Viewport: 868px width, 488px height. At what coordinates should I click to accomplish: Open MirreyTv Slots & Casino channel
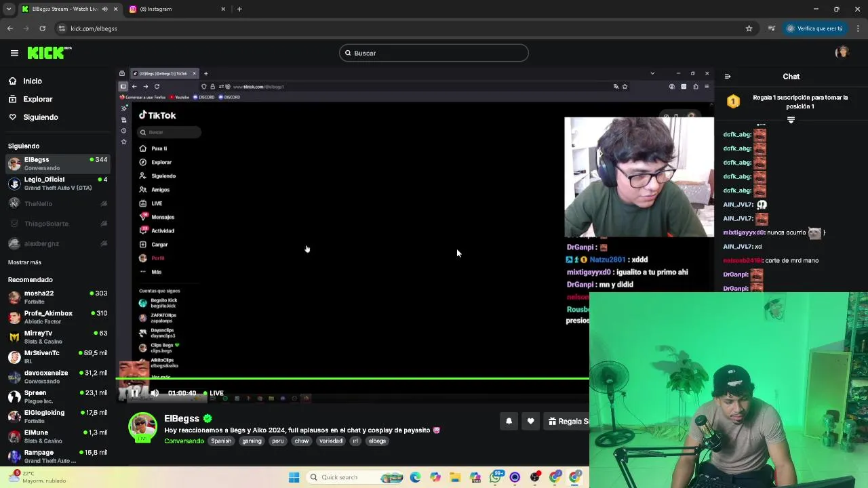[x=58, y=337]
